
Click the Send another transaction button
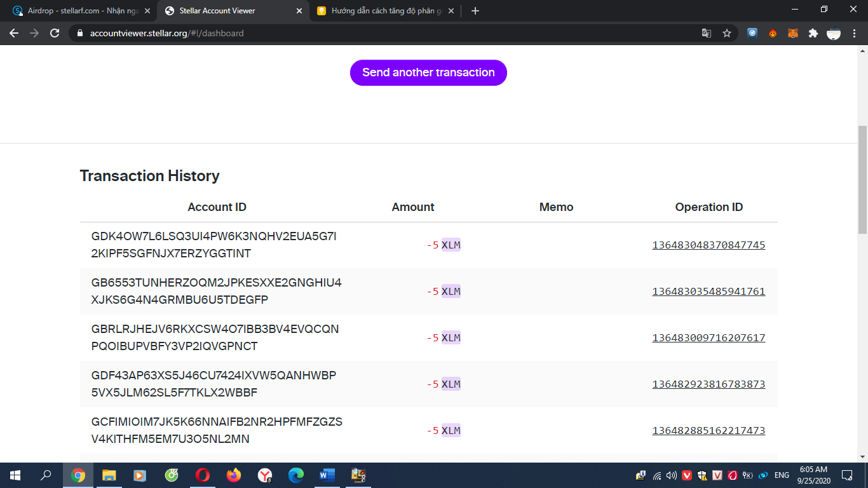(428, 72)
